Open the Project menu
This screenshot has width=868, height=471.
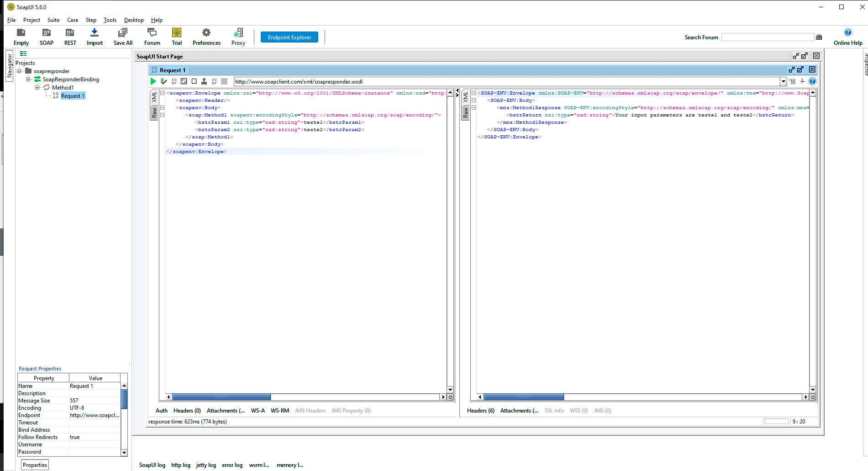[x=32, y=20]
